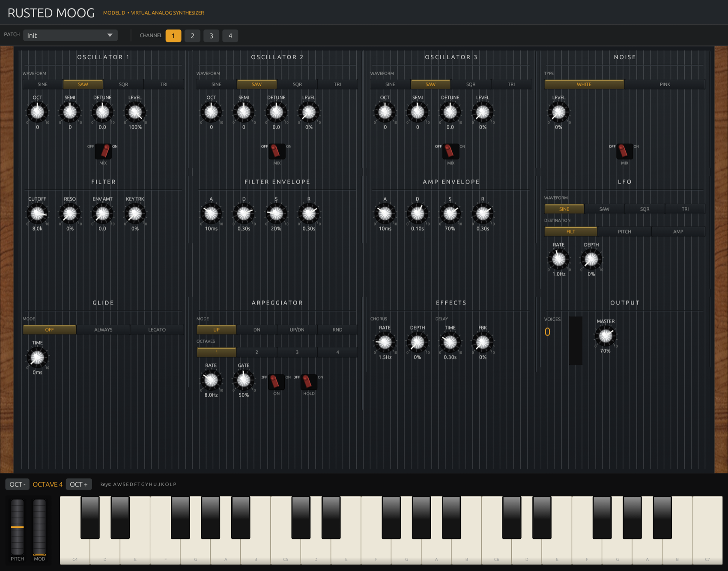Toggle Oscillator 3 MIX switch
This screenshot has height=571, width=728.
pos(451,151)
